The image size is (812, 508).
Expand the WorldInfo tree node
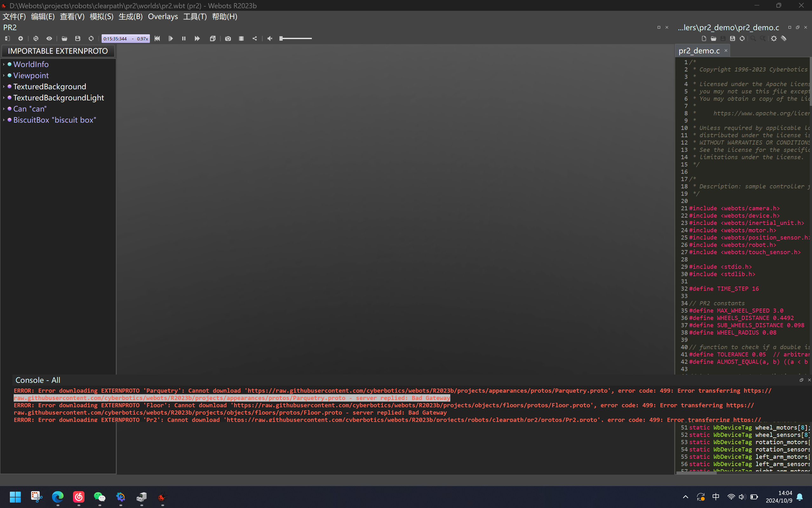click(x=4, y=64)
